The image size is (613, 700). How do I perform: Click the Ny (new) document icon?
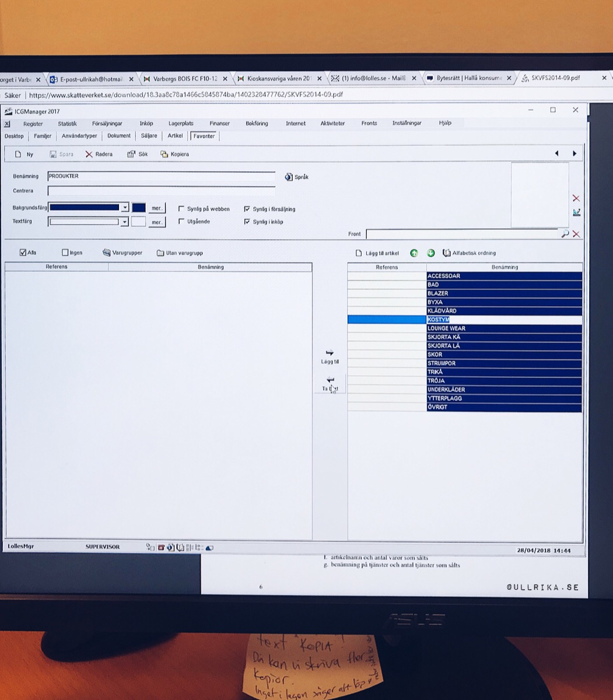[x=18, y=155]
